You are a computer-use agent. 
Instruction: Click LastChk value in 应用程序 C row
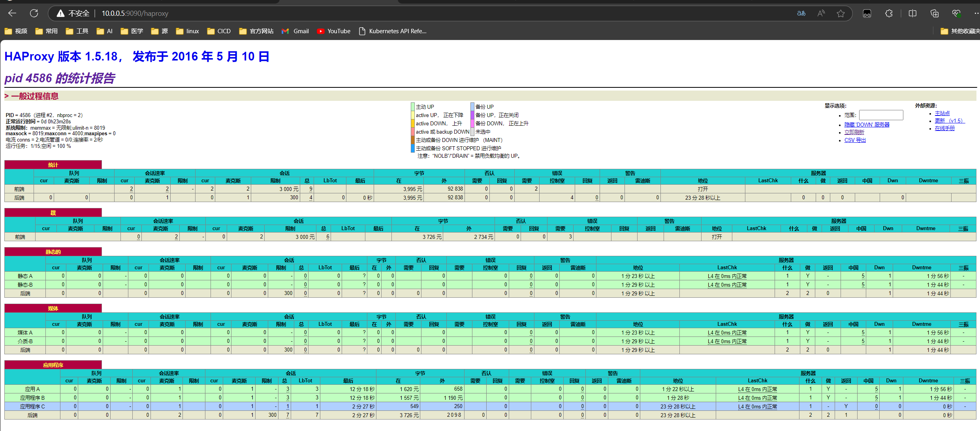click(x=758, y=406)
